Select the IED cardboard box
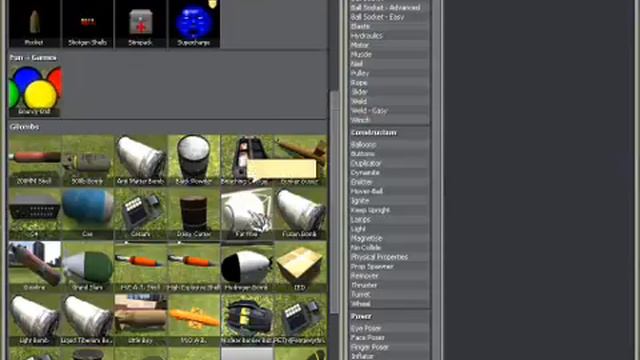The height and width of the screenshot is (360, 640). [300, 267]
